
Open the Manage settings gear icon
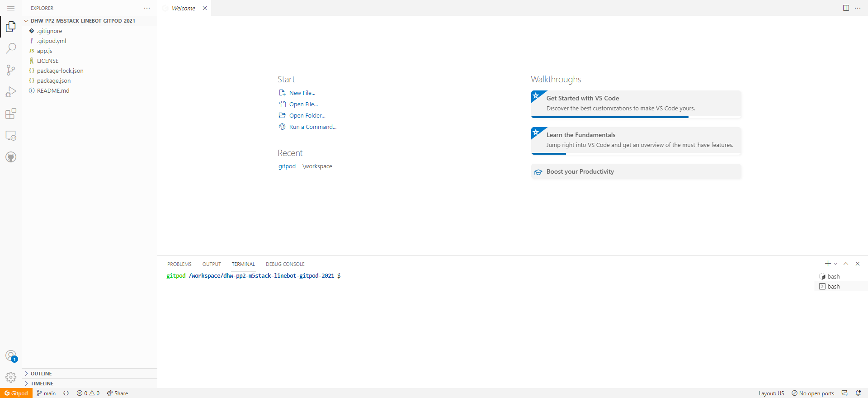tap(11, 377)
